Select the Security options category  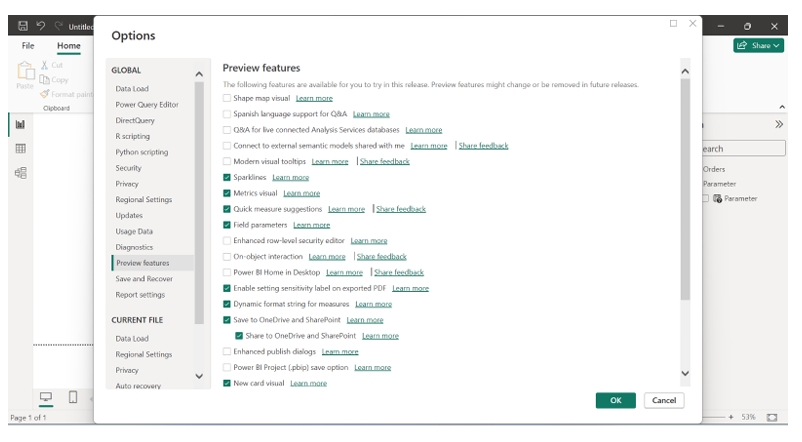point(128,168)
